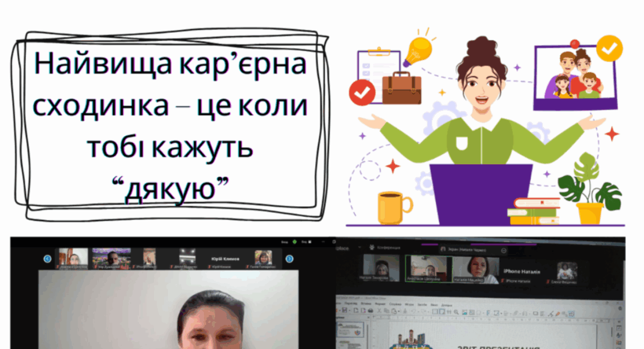
Task: Click the Copy icon in Impress toolbar
Action: point(386,311)
